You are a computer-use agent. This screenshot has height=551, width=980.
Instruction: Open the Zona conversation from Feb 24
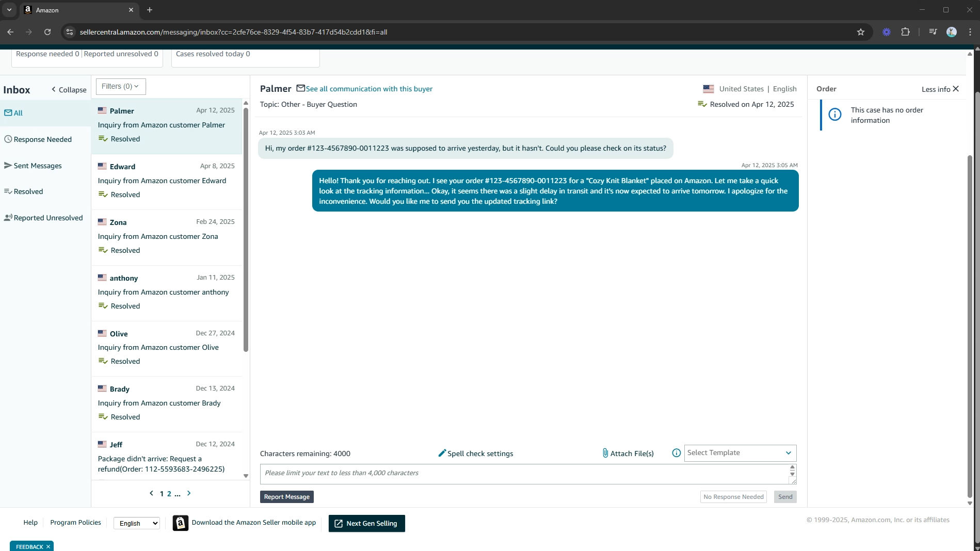point(166,237)
